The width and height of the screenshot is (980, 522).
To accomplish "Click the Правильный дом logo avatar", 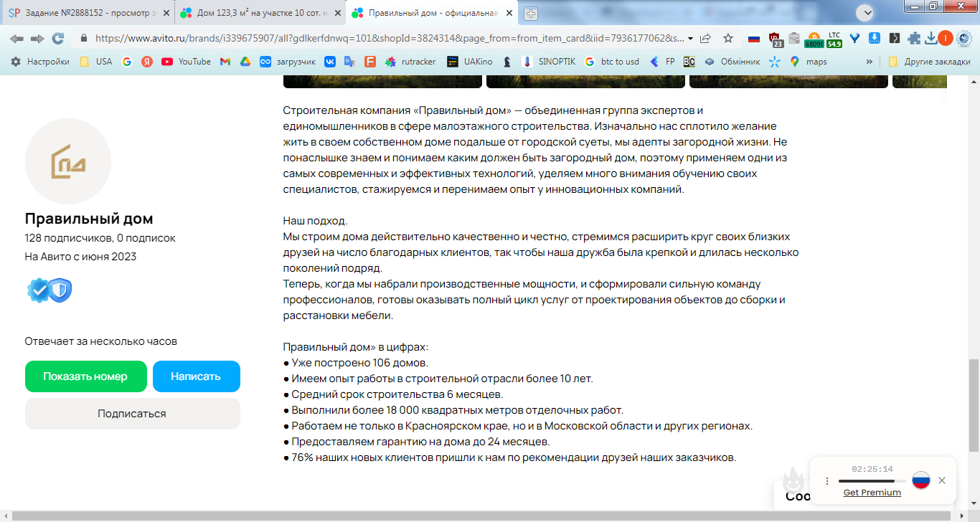I will [68, 161].
